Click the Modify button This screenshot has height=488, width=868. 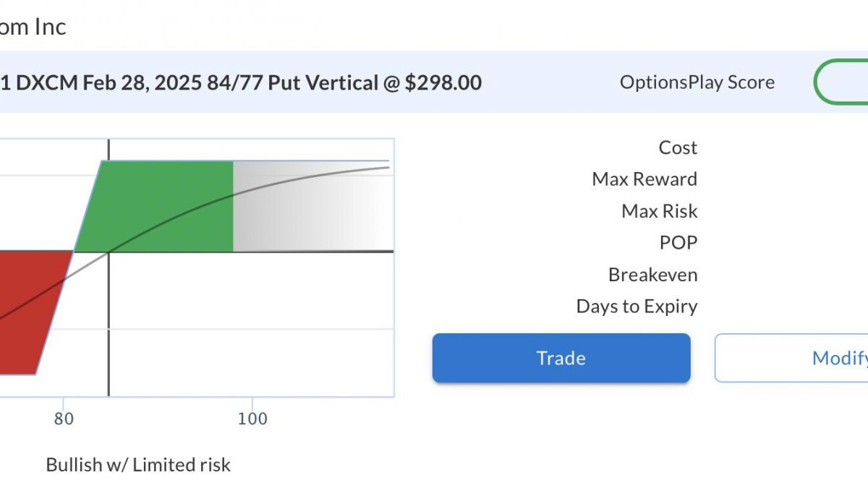(791, 358)
